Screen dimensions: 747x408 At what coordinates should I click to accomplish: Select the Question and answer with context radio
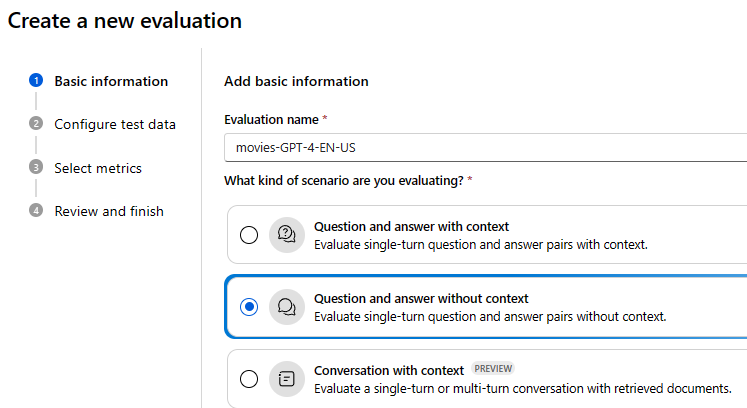pyautogui.click(x=249, y=235)
